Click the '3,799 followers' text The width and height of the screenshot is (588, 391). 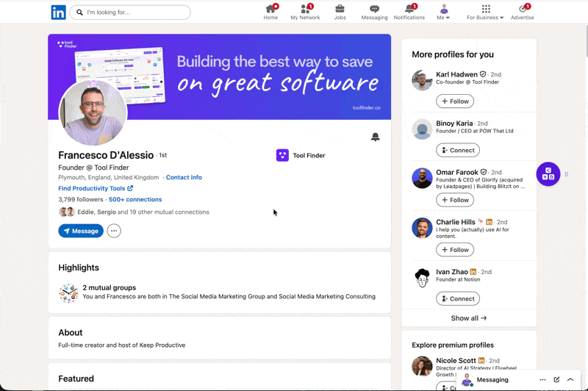81,199
